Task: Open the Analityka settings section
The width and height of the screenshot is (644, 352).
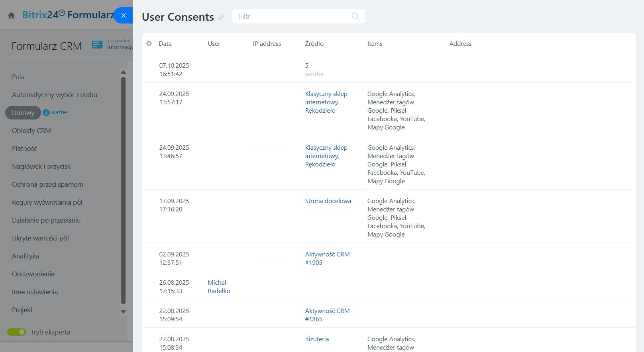Action: coord(26,256)
